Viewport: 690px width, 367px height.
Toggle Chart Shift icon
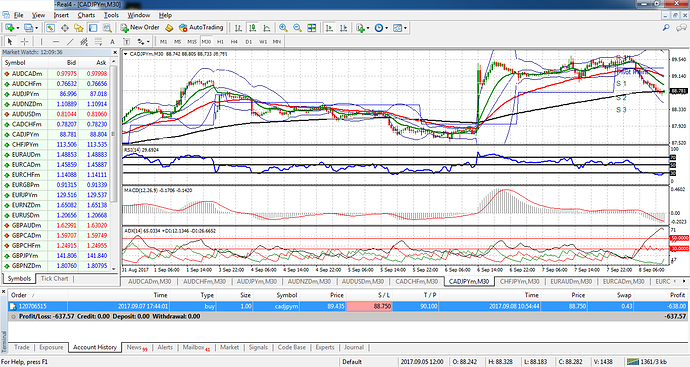pos(343,28)
